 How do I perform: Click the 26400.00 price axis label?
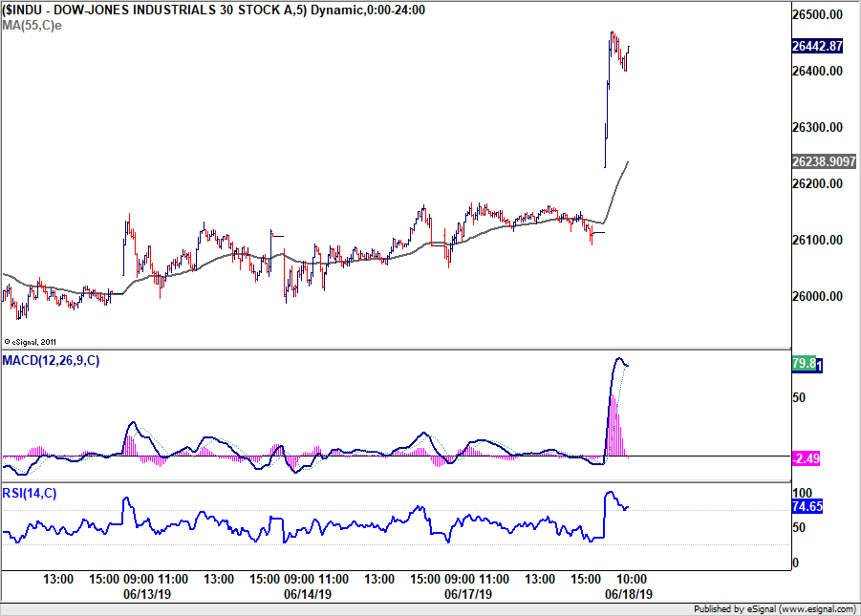pos(817,71)
